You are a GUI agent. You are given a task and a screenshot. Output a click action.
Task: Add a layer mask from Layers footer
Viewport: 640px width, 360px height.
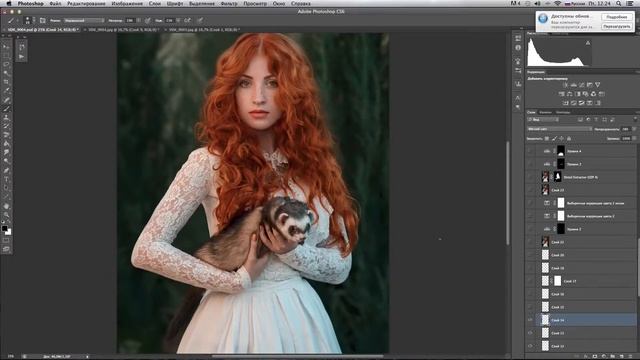596,356
